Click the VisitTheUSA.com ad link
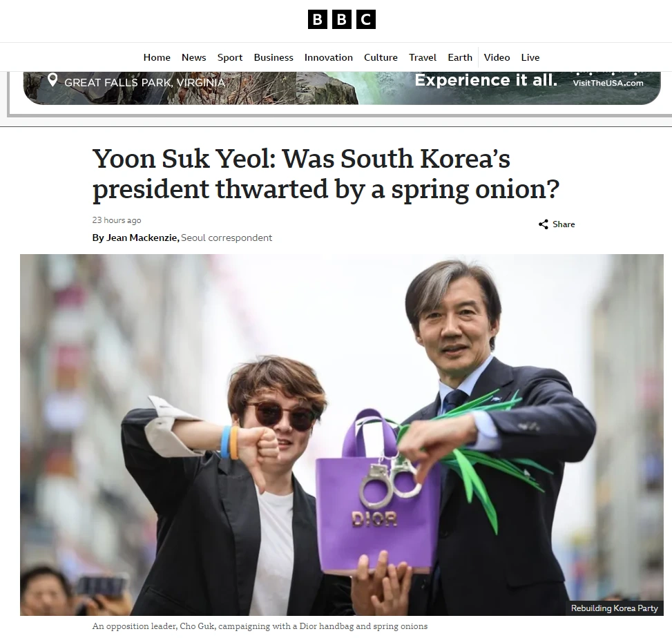The height and width of the screenshot is (638, 672). click(x=608, y=83)
